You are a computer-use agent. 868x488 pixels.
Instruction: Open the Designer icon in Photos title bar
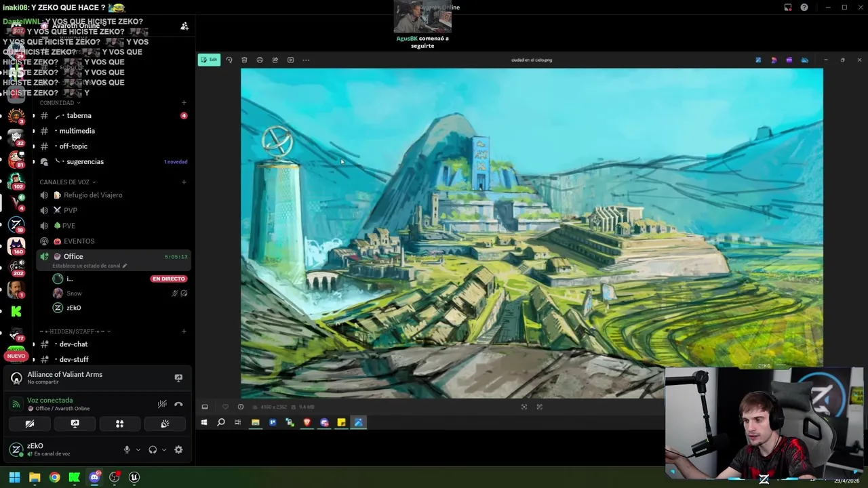pyautogui.click(x=774, y=60)
